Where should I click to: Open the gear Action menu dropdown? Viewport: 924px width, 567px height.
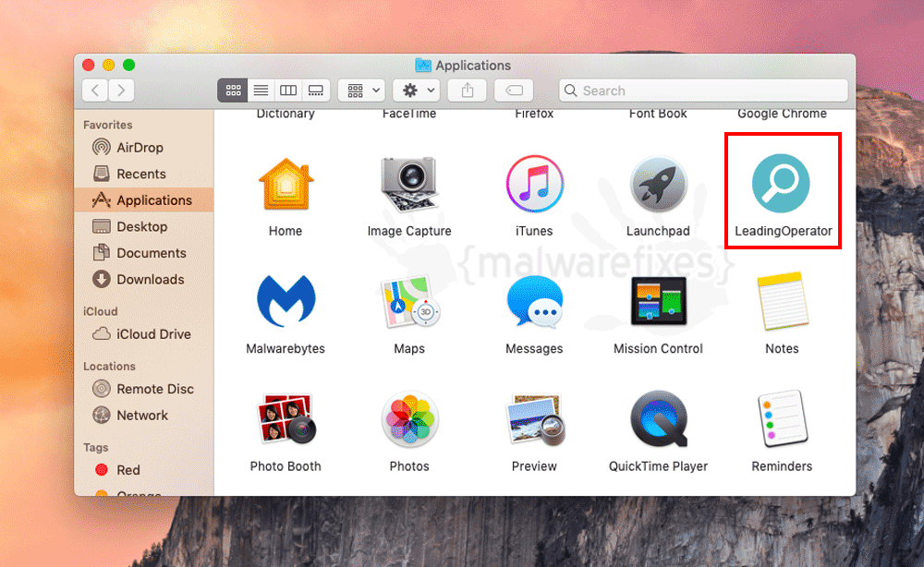[x=418, y=90]
